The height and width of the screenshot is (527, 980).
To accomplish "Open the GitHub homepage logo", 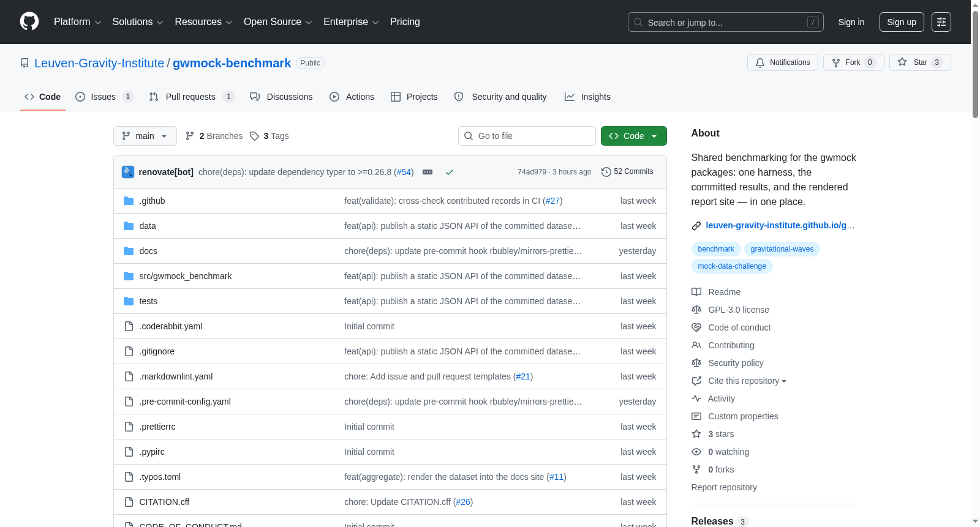I will click(29, 22).
